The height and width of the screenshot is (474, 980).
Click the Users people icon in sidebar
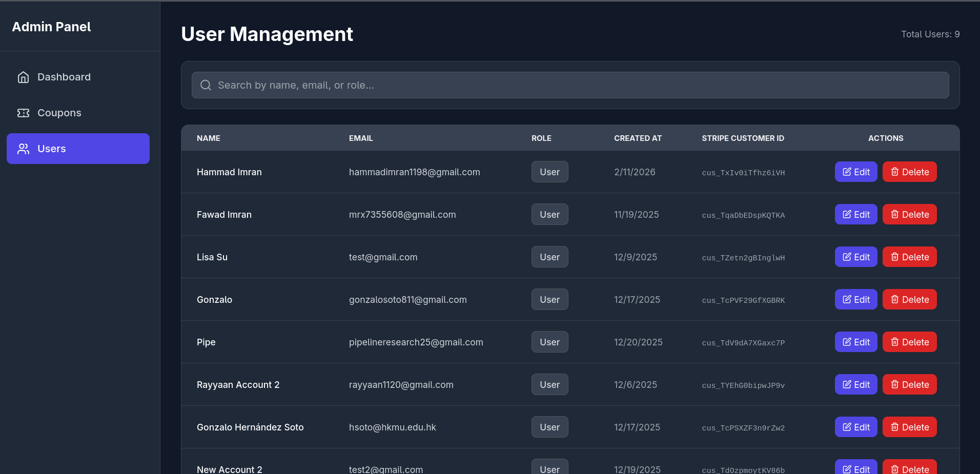click(x=23, y=149)
